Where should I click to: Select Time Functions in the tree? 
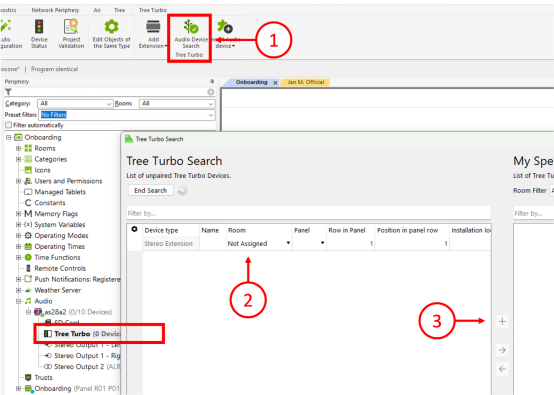point(57,258)
